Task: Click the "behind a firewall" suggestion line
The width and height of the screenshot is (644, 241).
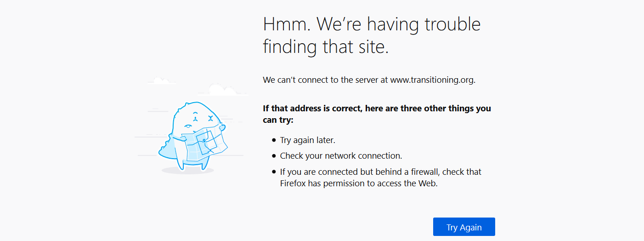Action: [x=380, y=172]
